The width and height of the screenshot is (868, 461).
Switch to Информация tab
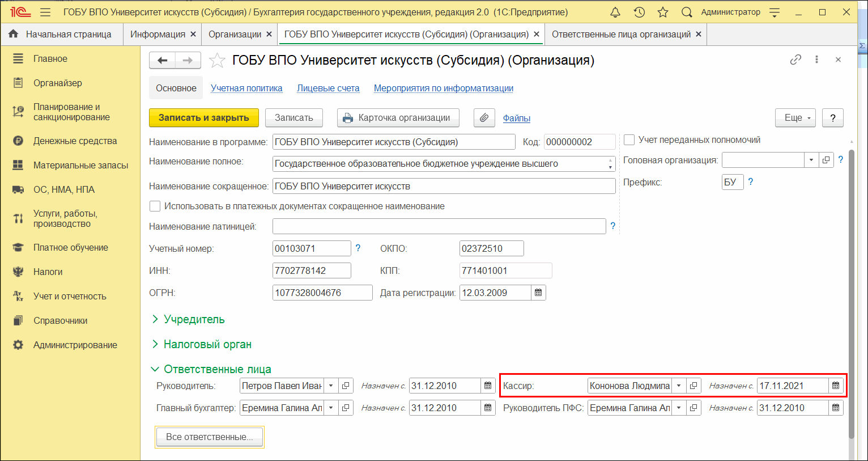[158, 34]
